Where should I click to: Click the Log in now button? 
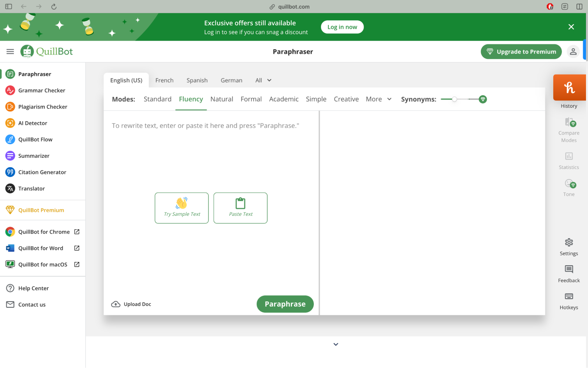tap(342, 27)
